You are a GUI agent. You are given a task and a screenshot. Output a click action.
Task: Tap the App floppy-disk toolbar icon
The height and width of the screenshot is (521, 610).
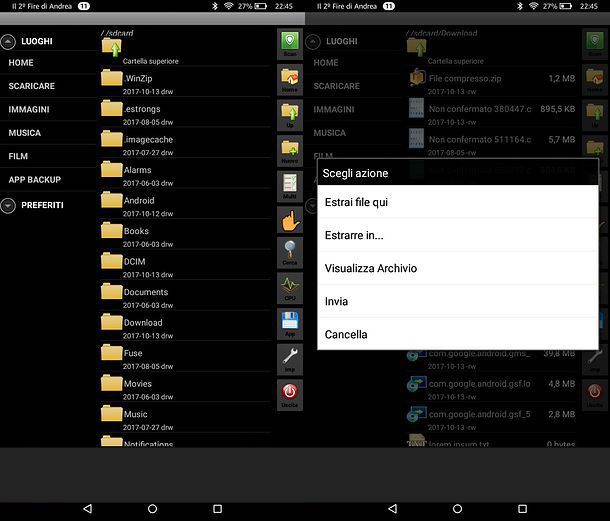point(290,324)
